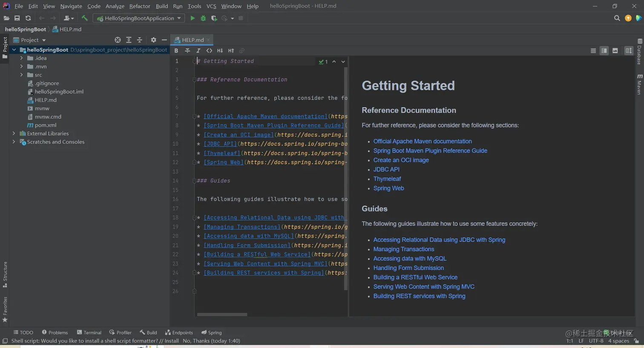The width and height of the screenshot is (644, 348).
Task: Expand the src folder
Action: coord(22,75)
